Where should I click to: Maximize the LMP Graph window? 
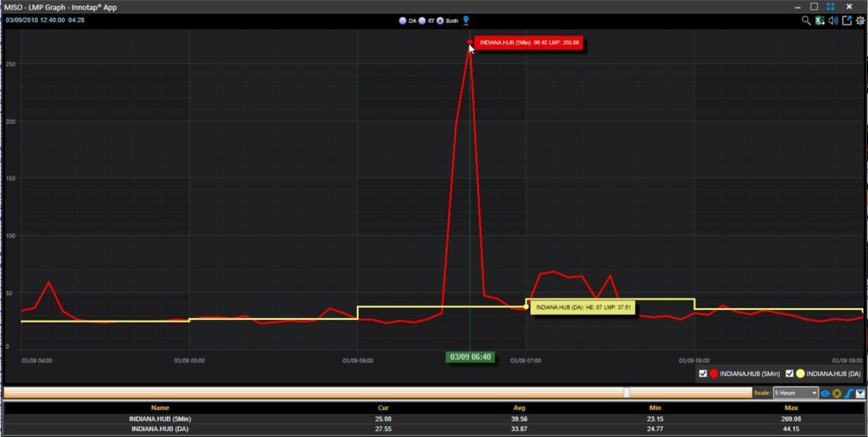click(814, 7)
